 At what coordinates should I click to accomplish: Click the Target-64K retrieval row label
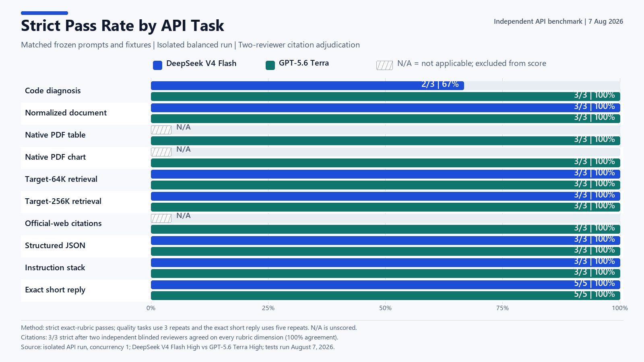[x=61, y=179]
